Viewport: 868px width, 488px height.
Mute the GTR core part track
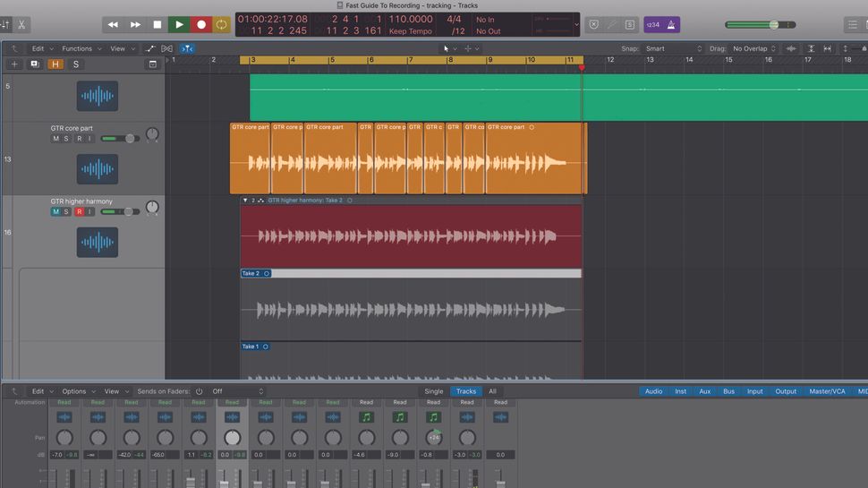click(55, 139)
